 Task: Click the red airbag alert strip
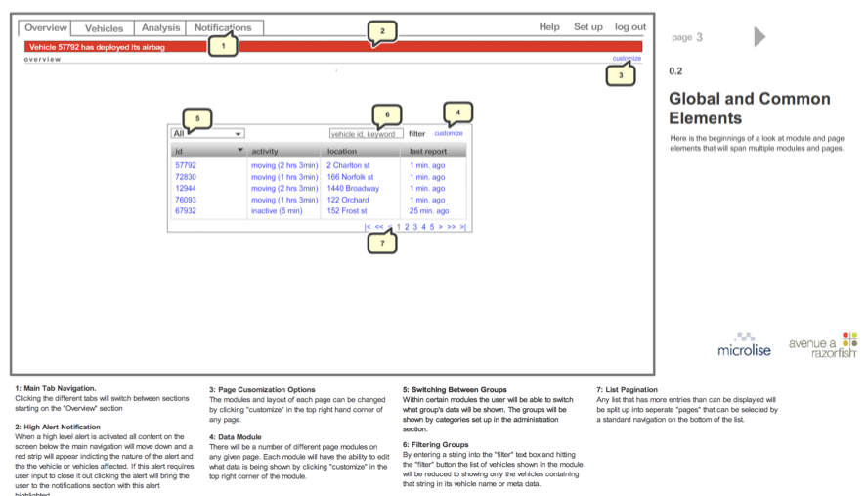tap(333, 47)
